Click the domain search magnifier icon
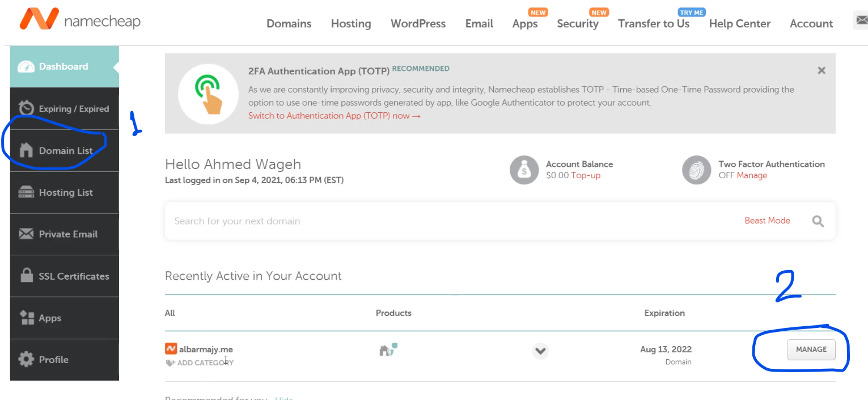868x400 pixels. pyautogui.click(x=818, y=221)
